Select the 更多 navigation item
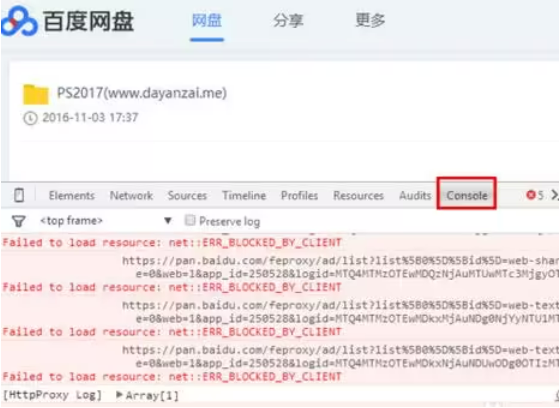The height and width of the screenshot is (408, 560). click(370, 20)
